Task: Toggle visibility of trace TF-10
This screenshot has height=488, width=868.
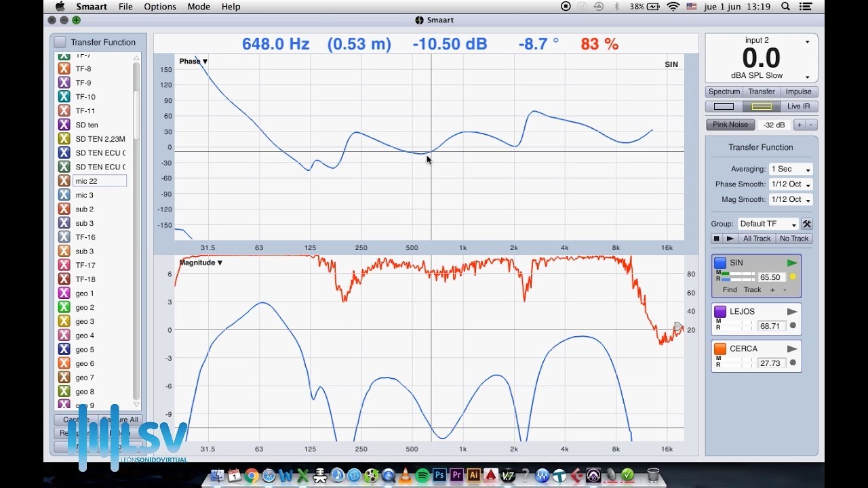Action: (64, 97)
